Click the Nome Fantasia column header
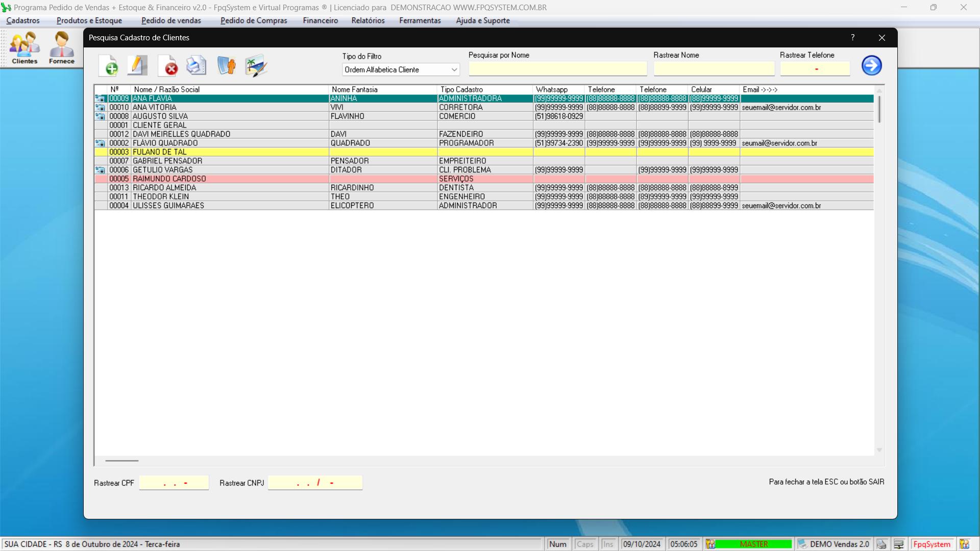980x551 pixels. (x=383, y=90)
